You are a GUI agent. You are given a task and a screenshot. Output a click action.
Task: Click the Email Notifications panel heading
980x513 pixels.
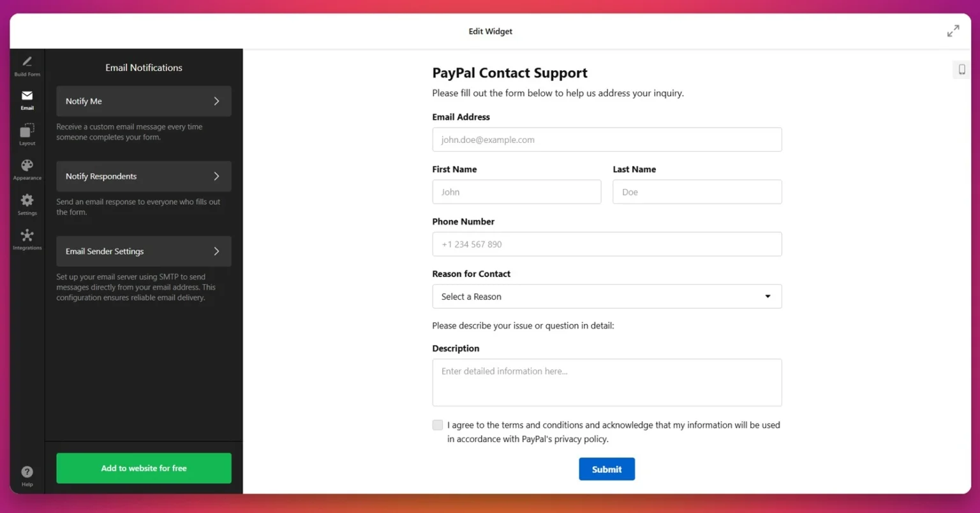(143, 68)
